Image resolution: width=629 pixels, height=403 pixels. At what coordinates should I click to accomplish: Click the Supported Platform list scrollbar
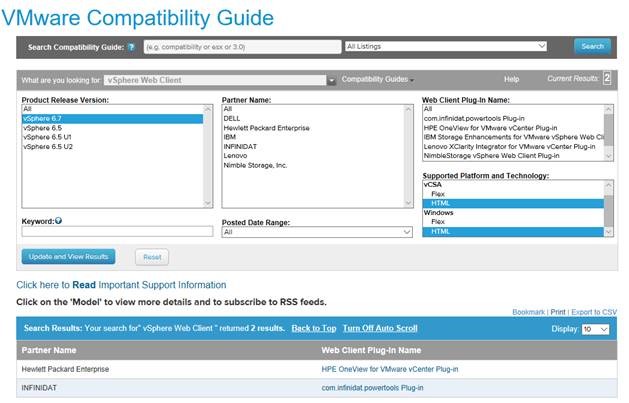(x=609, y=208)
